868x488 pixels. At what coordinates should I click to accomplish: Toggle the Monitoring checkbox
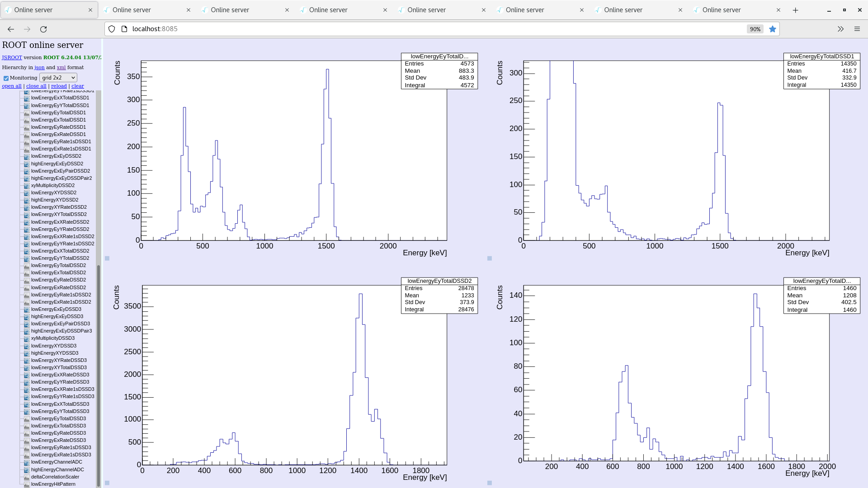pyautogui.click(x=6, y=78)
